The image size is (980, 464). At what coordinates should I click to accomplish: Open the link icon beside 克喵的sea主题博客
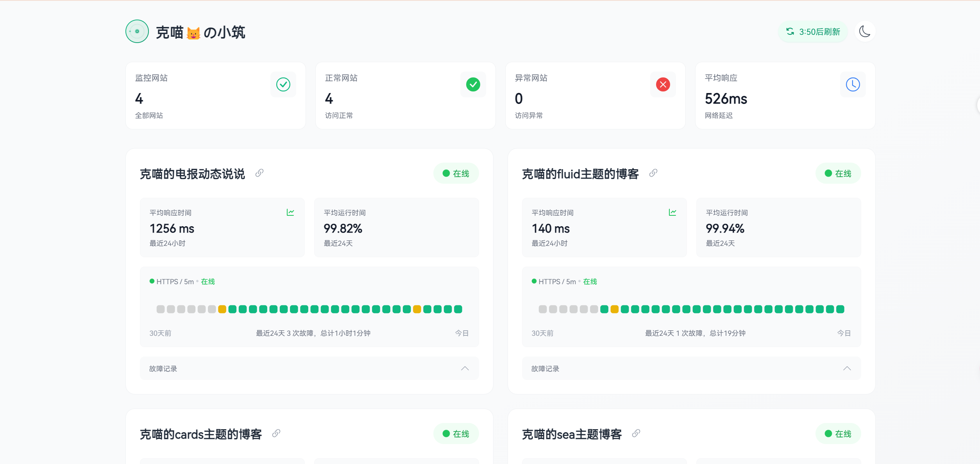click(x=636, y=433)
